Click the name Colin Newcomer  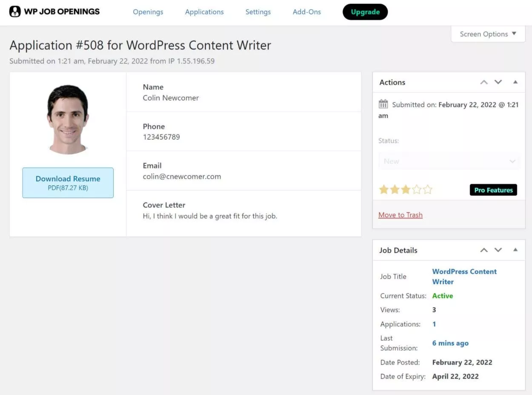[171, 98]
